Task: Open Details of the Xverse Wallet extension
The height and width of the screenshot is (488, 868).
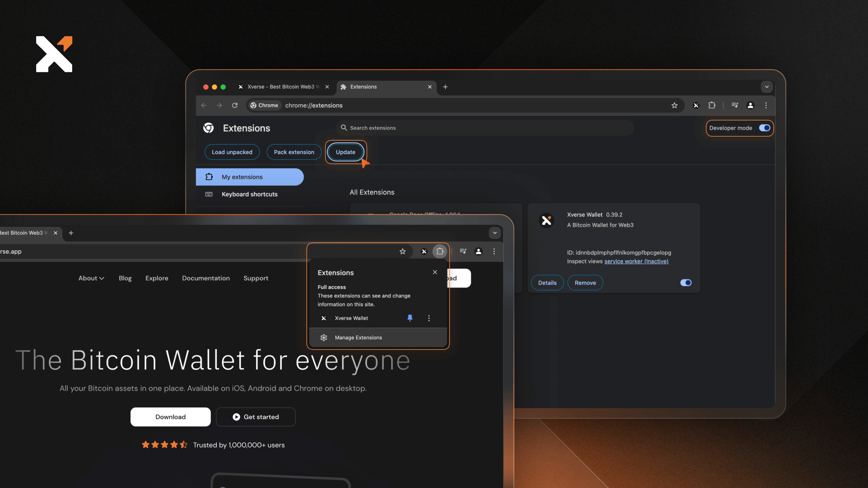Action: 547,283
